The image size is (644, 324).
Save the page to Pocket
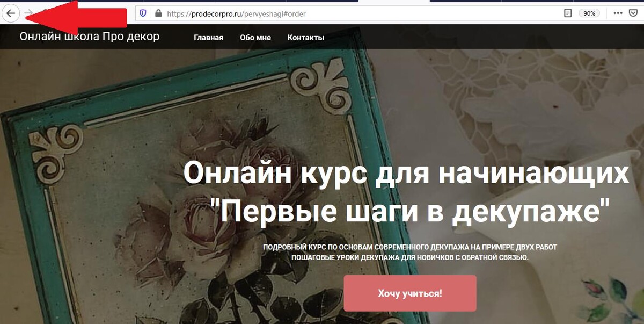633,13
